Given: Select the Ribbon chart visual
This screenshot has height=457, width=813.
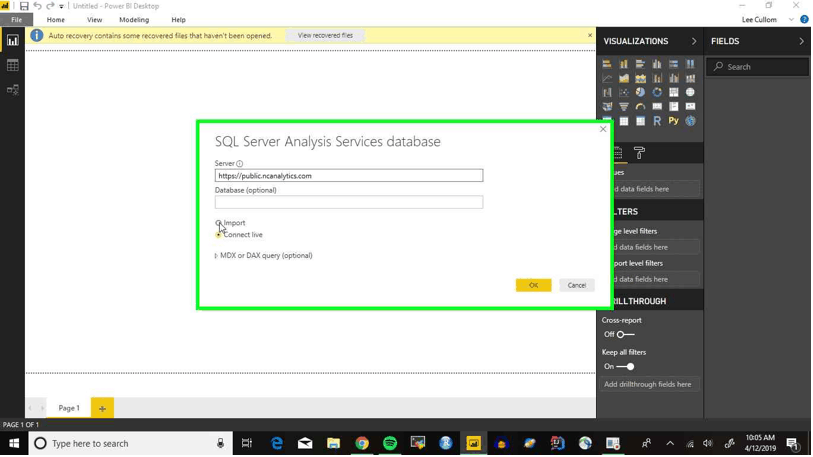Looking at the screenshot, I should (690, 78).
